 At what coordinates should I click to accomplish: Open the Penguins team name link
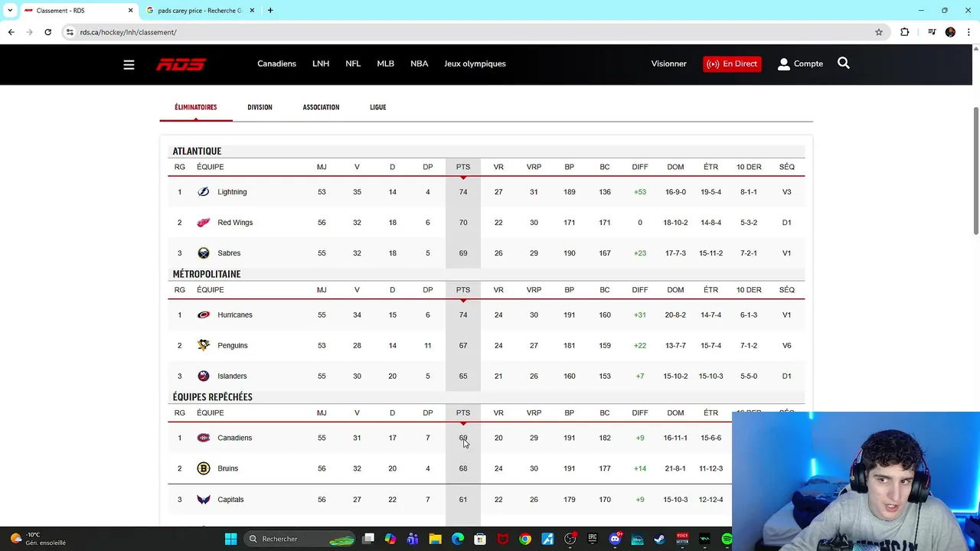click(232, 345)
